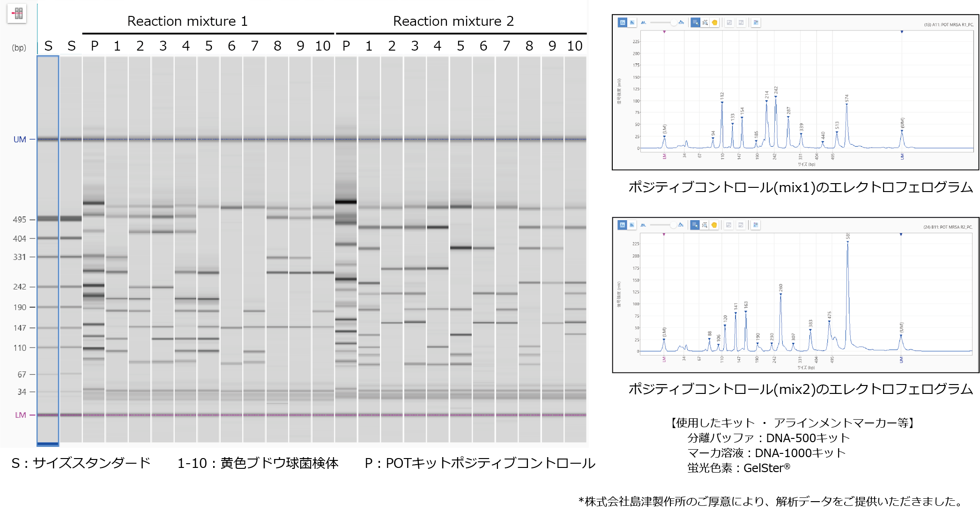980x511 pixels.
Task: Select the rectangle zoom tool in mix1 electropherogram
Action: coord(695,22)
